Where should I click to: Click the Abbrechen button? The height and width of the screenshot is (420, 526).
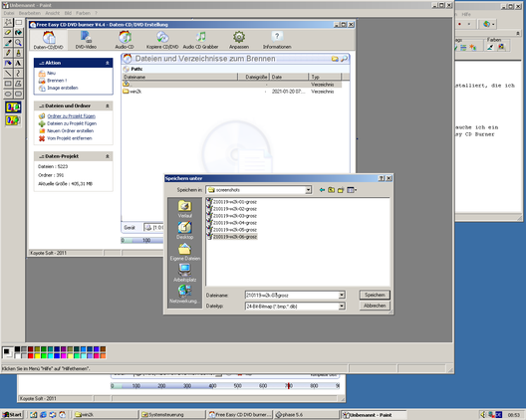point(375,306)
